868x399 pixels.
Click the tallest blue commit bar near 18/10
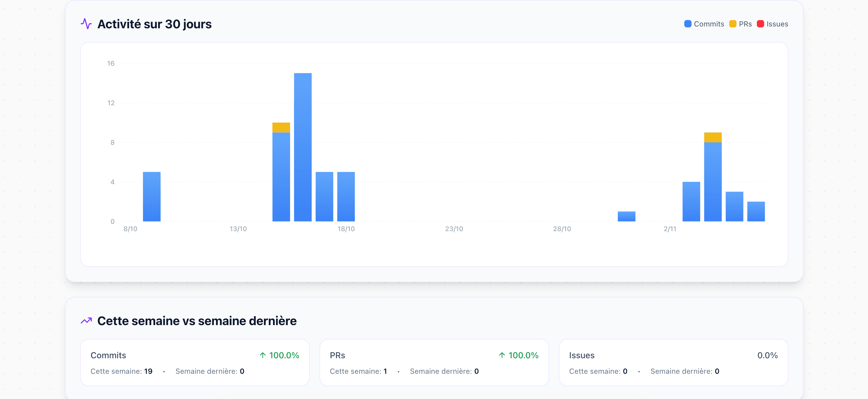(x=302, y=145)
